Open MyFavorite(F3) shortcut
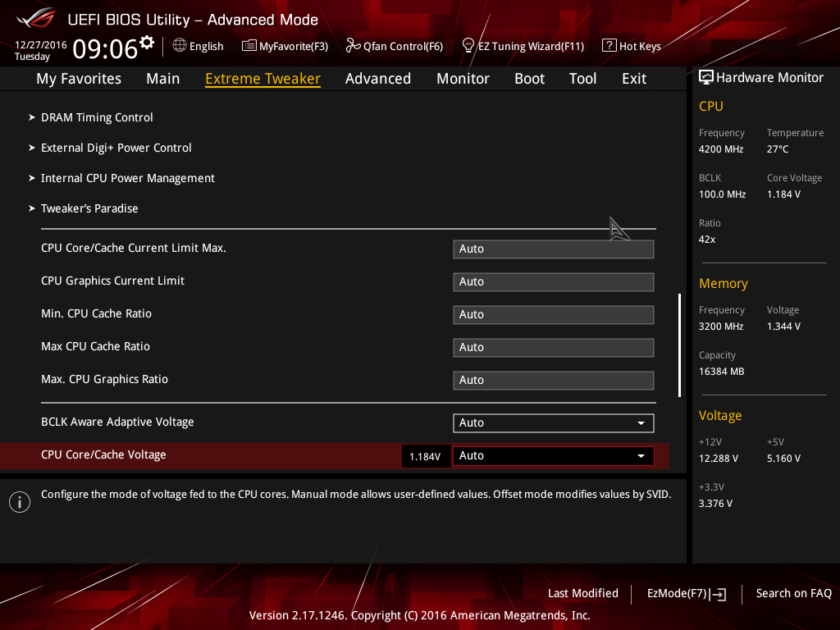 coord(294,46)
